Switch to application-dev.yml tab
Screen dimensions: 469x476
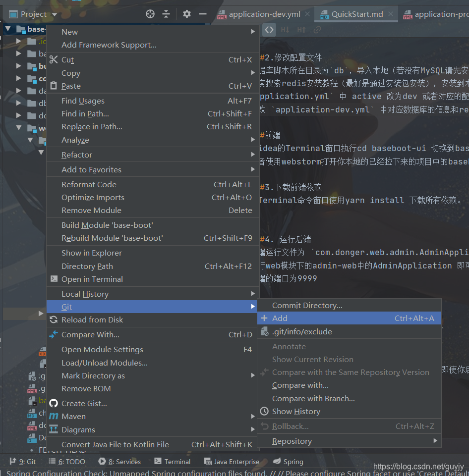click(x=264, y=14)
